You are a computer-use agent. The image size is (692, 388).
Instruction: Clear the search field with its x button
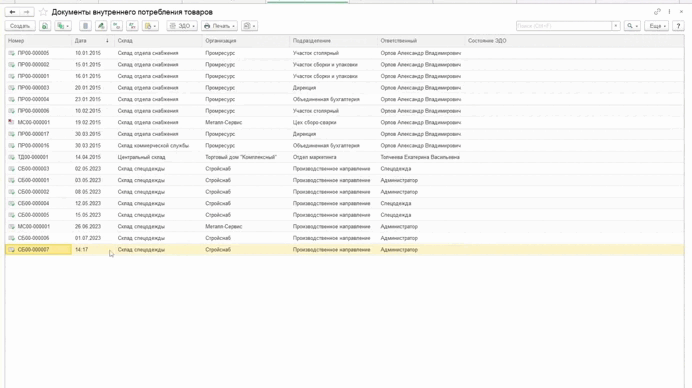(x=616, y=26)
